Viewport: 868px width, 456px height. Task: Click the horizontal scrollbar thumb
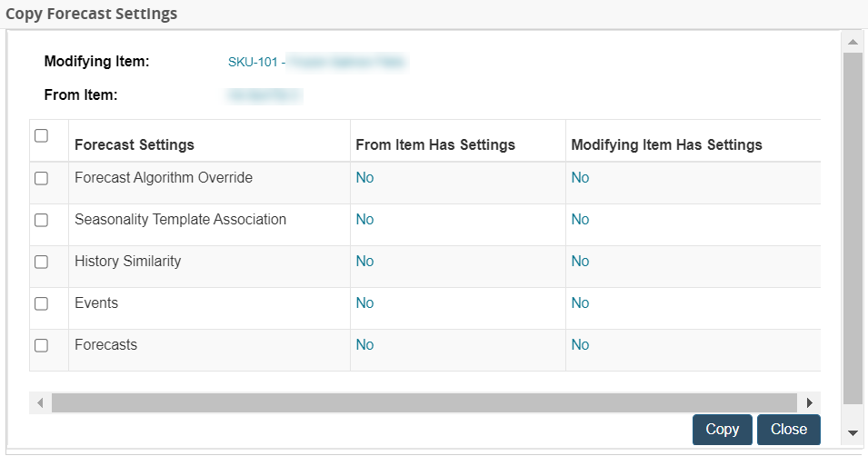tap(423, 402)
